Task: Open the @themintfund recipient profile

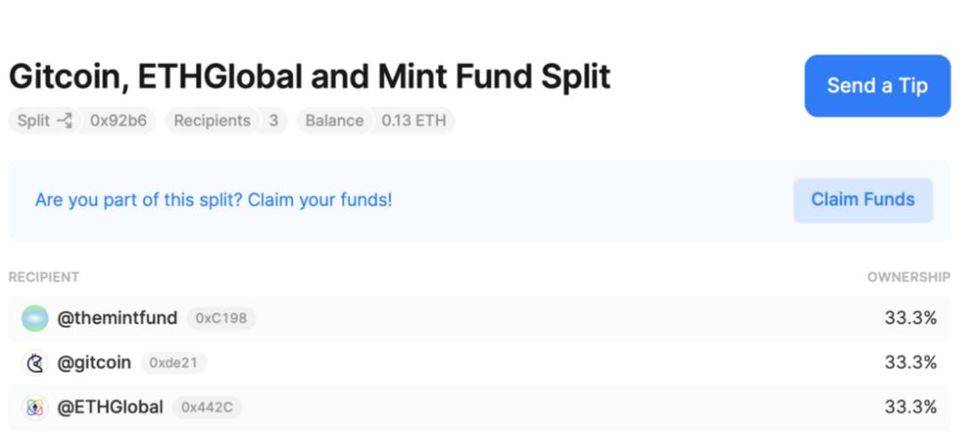Action: tap(117, 319)
